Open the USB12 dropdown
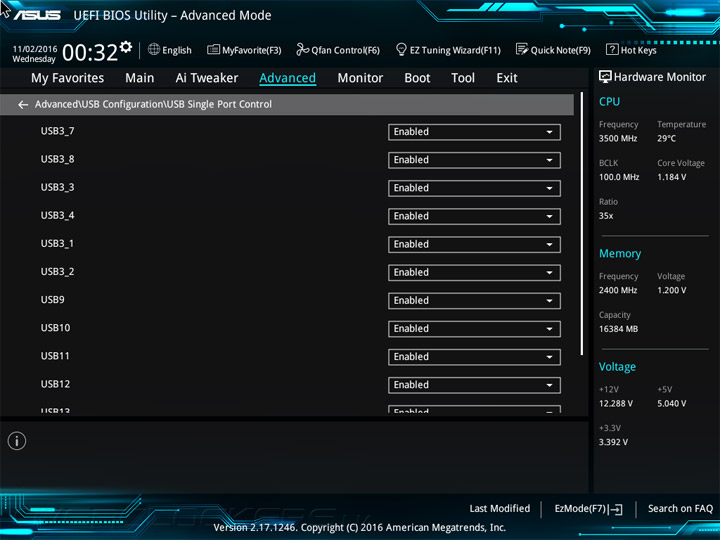This screenshot has width=720, height=540. point(474,385)
